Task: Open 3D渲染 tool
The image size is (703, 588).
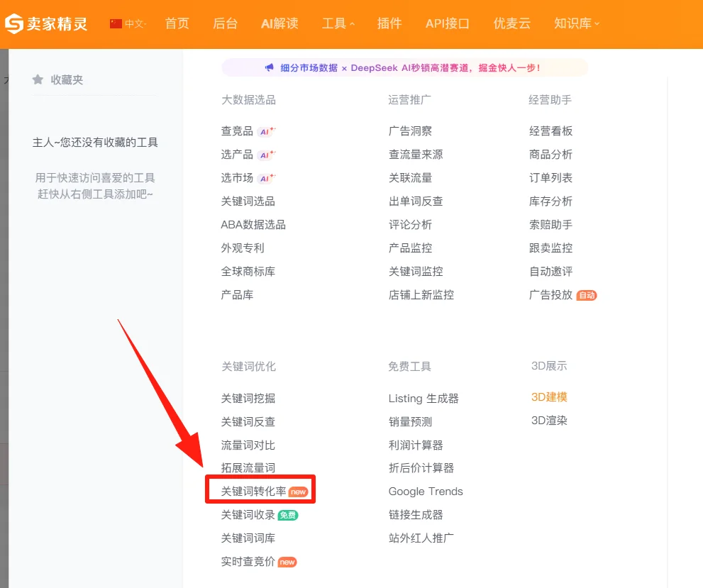Action: coord(549,420)
